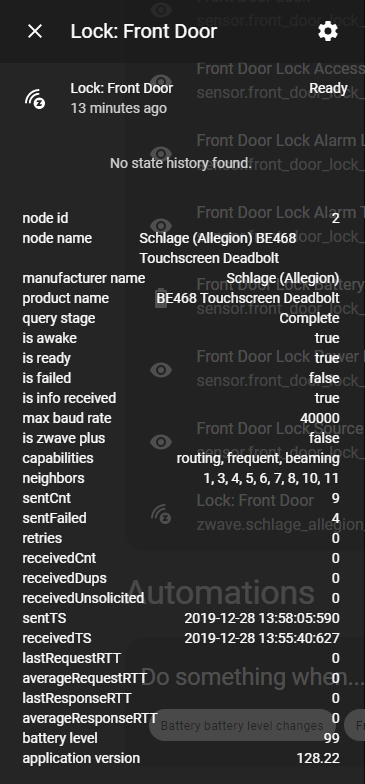Select the neighbors list value
365x784 pixels.
coord(271,478)
